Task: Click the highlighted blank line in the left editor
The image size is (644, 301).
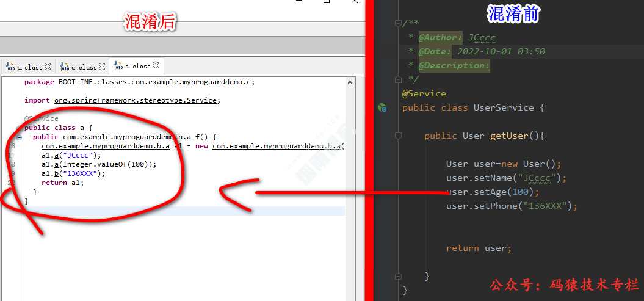Action: 183,211
